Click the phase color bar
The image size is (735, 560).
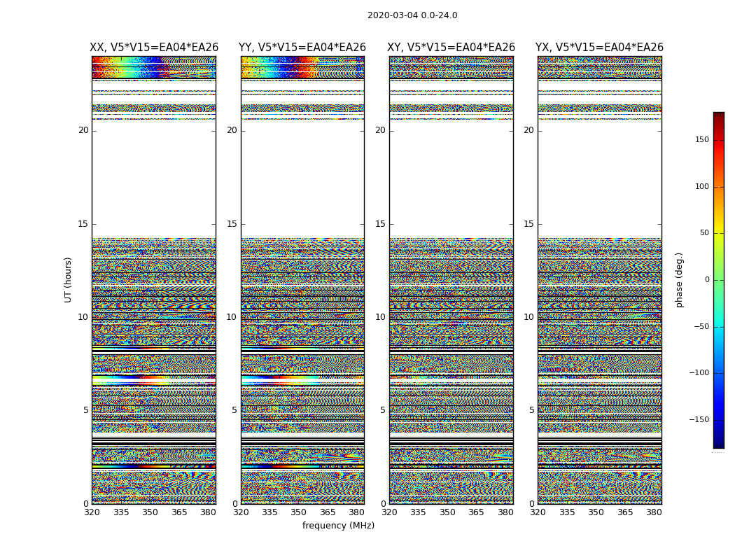point(719,280)
